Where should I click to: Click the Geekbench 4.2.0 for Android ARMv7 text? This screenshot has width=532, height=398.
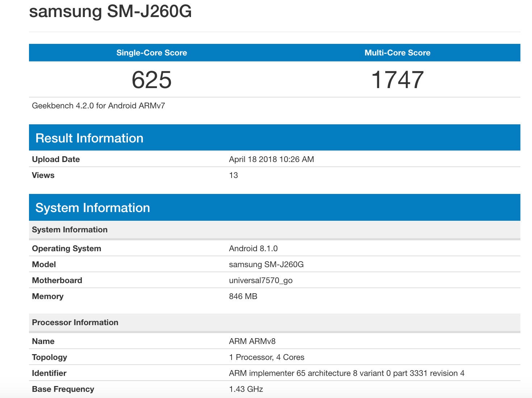point(99,106)
